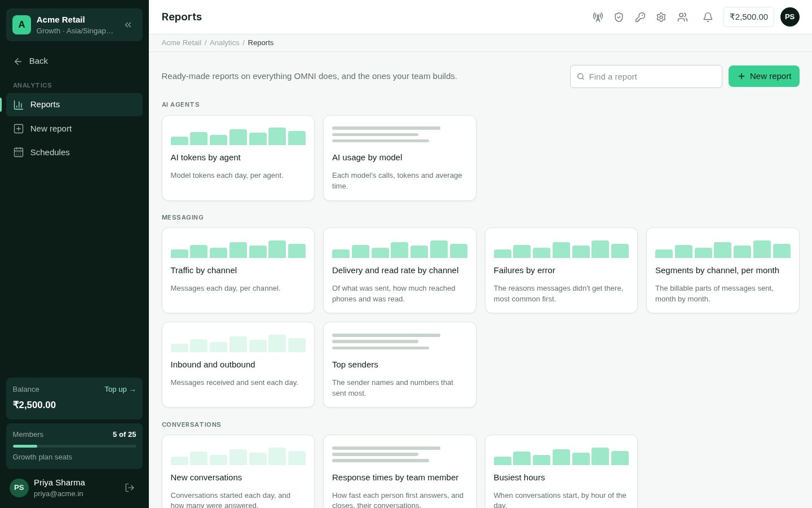812x508 pixels.
Task: Open the AI tokens by agent report
Action: pos(238,158)
